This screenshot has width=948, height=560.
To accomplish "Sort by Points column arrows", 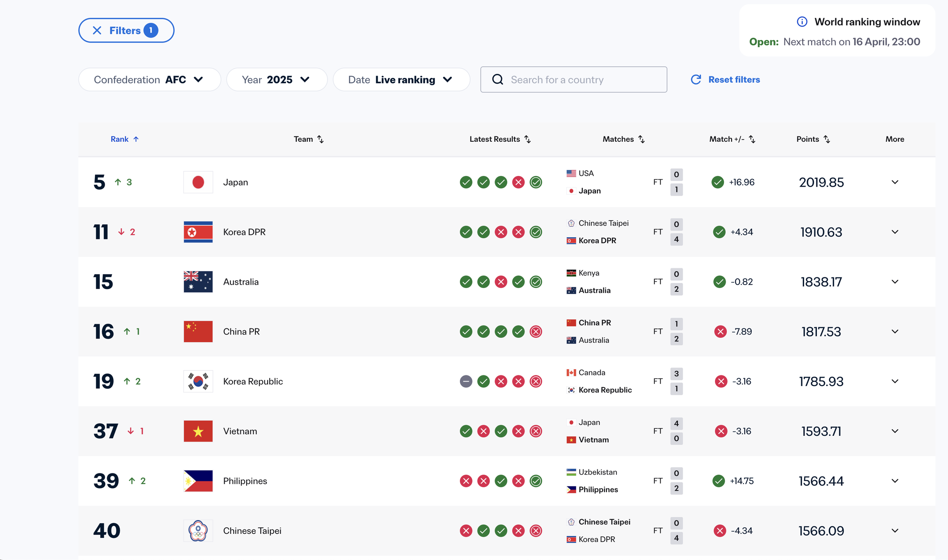I will click(x=827, y=139).
